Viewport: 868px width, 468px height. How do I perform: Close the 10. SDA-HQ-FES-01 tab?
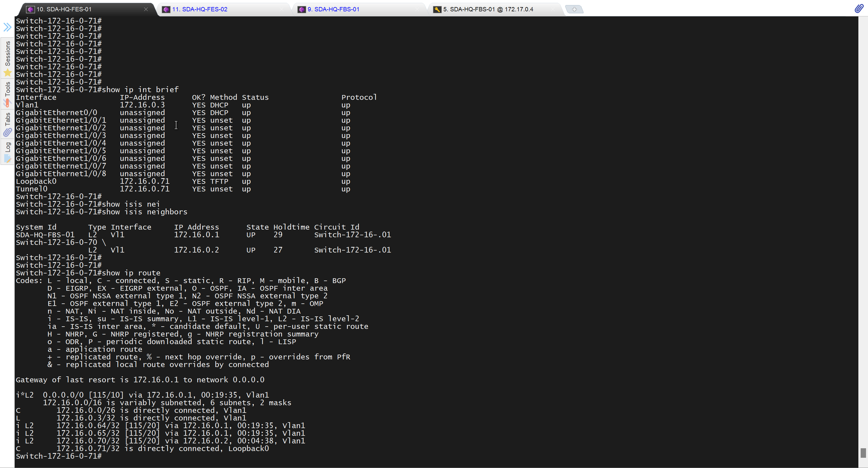[146, 9]
